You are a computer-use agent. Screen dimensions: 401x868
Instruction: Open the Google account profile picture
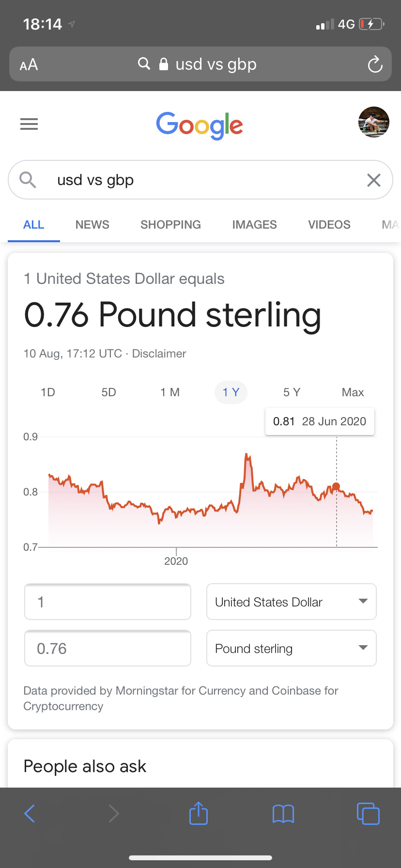point(373,122)
